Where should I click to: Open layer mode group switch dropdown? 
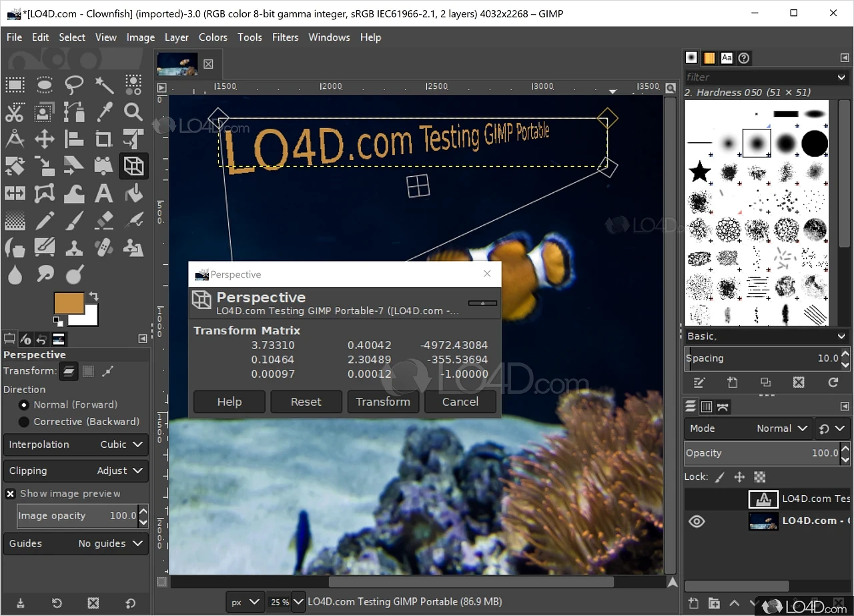click(832, 428)
